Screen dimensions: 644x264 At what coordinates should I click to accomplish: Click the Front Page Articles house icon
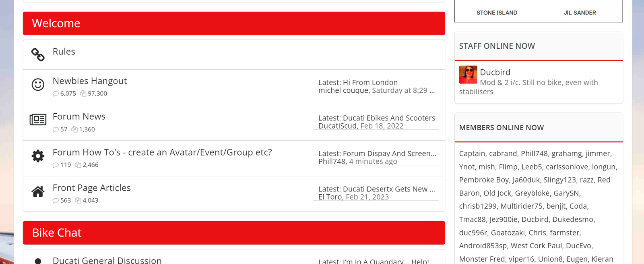pos(38,191)
